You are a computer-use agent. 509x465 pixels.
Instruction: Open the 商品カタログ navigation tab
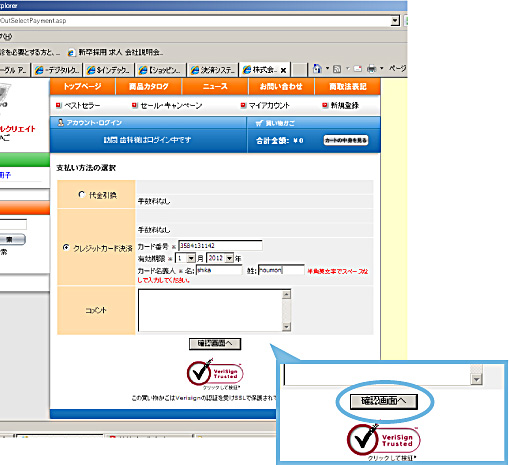(x=149, y=87)
